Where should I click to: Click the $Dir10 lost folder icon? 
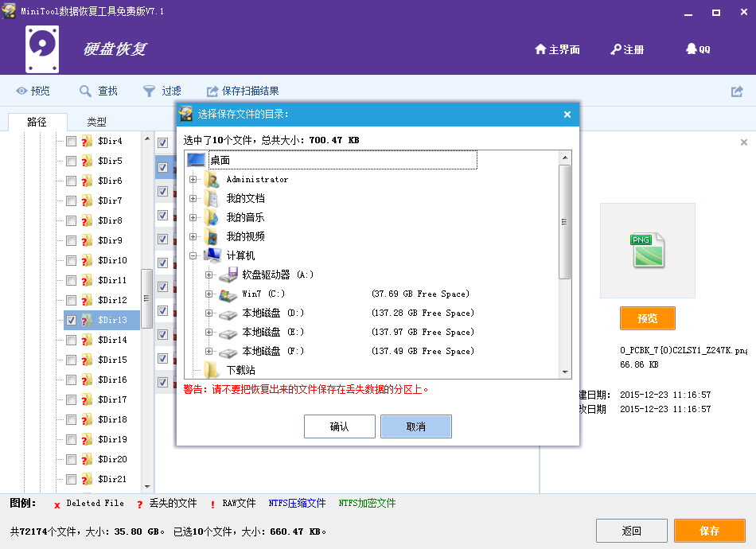(x=87, y=260)
